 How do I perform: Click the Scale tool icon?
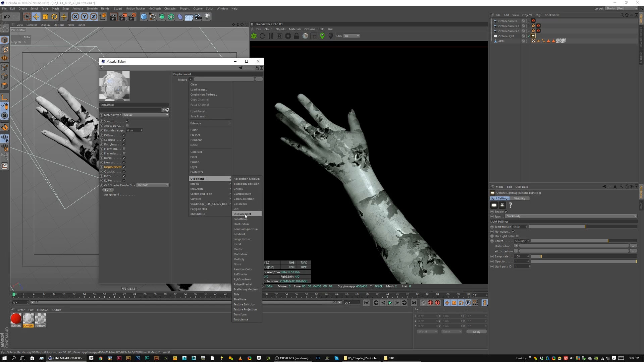click(x=45, y=16)
